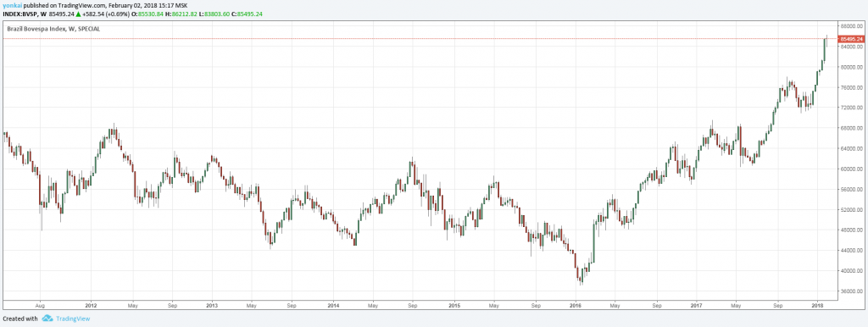The width and height of the screenshot is (868, 327).
Task: Click the 68000.00 price axis label
Action: click(x=852, y=129)
